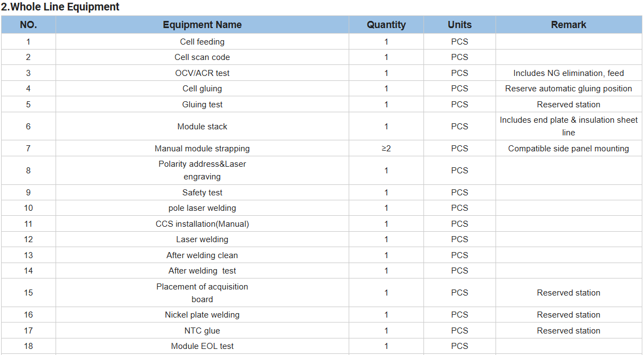Click the Module EOL test cell

tap(202, 346)
